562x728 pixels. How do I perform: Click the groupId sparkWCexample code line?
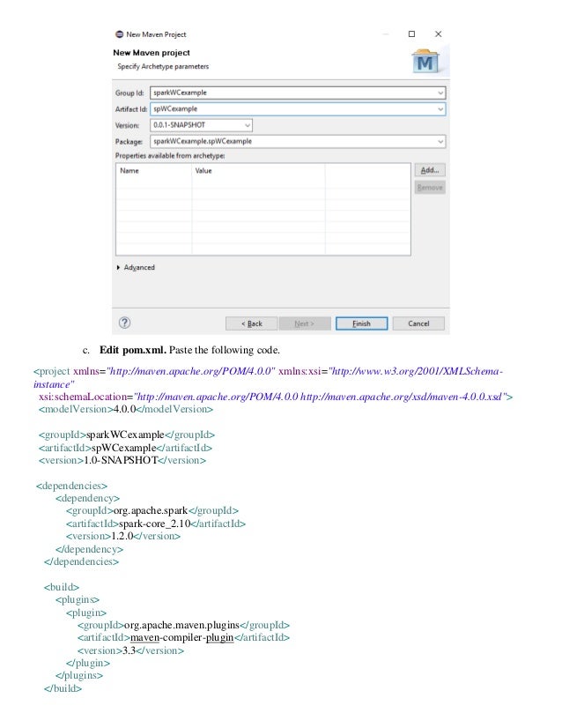pyautogui.click(x=127, y=435)
